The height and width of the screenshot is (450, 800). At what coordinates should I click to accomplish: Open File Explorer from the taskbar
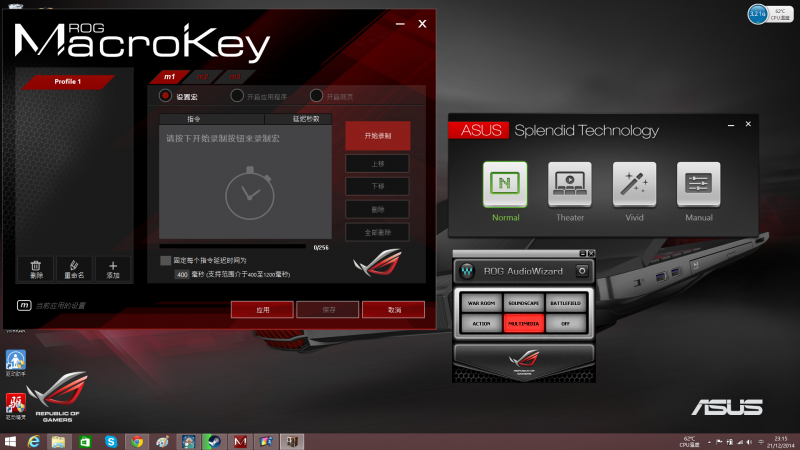[x=58, y=441]
